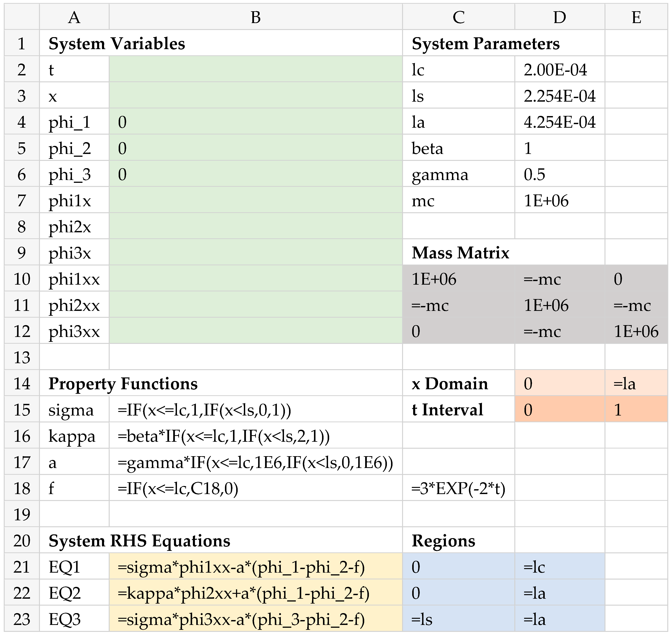
Task: Click the green cell beside t
Action: (255, 70)
